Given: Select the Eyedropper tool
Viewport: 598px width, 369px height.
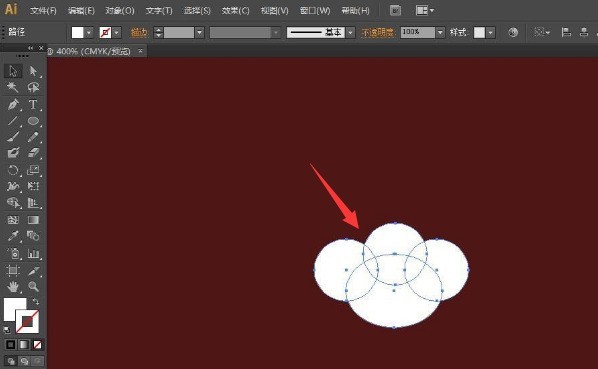Looking at the screenshot, I should pyautogui.click(x=13, y=236).
